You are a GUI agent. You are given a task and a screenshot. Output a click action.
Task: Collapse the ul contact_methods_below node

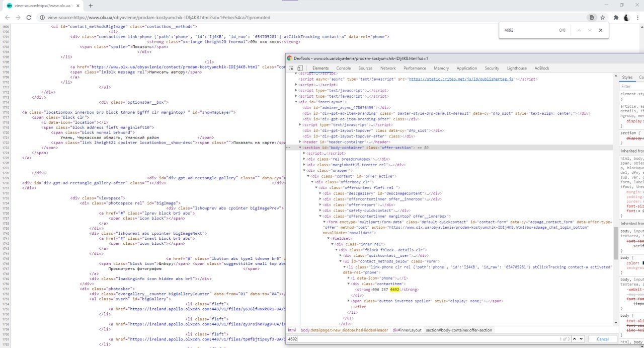[341, 261]
